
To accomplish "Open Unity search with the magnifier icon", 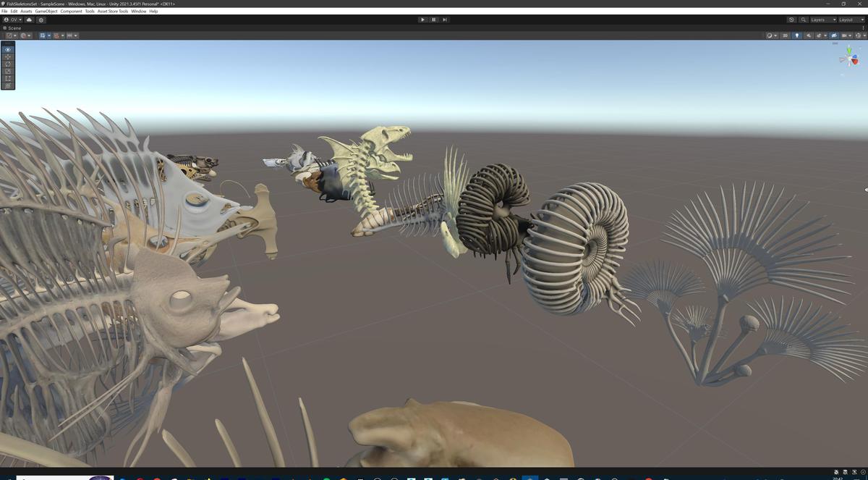I will click(803, 20).
